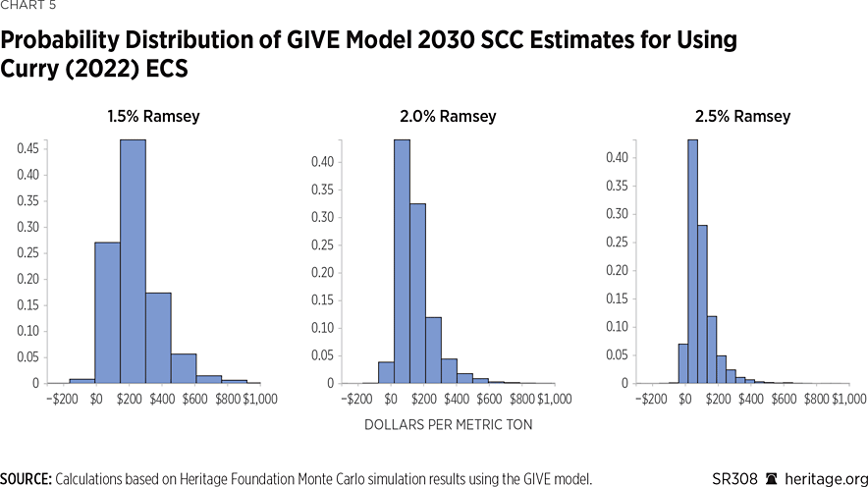Select the 1.5% Ramsey chart title
Screen dimensions: 868x487
153,117
